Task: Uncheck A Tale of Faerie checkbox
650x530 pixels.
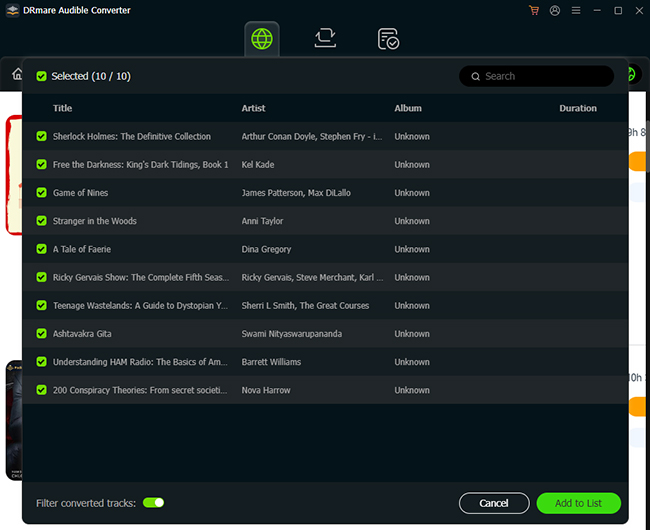Action: coord(41,249)
